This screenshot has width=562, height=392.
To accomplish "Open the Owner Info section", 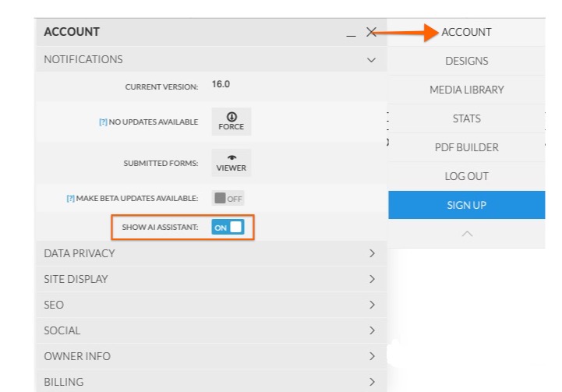I will (x=210, y=356).
